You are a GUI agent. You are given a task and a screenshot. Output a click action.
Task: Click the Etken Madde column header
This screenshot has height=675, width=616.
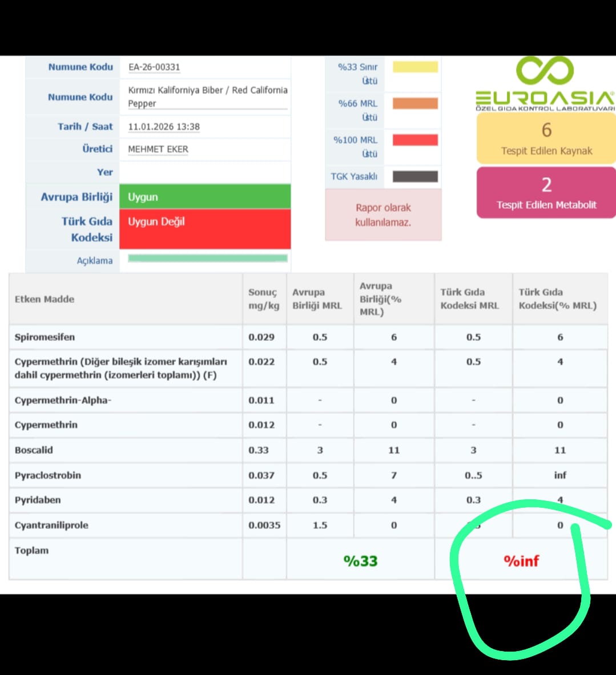(45, 299)
